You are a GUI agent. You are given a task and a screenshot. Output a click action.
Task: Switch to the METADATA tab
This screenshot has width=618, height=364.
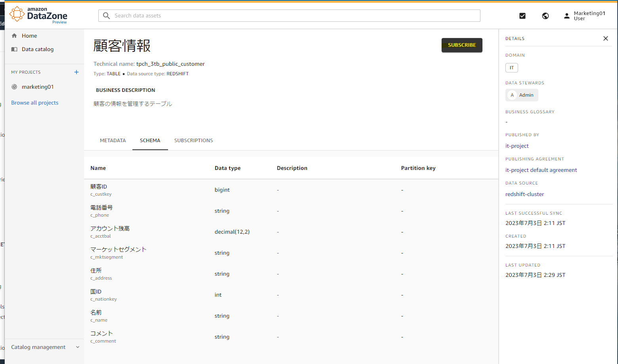pos(113,141)
